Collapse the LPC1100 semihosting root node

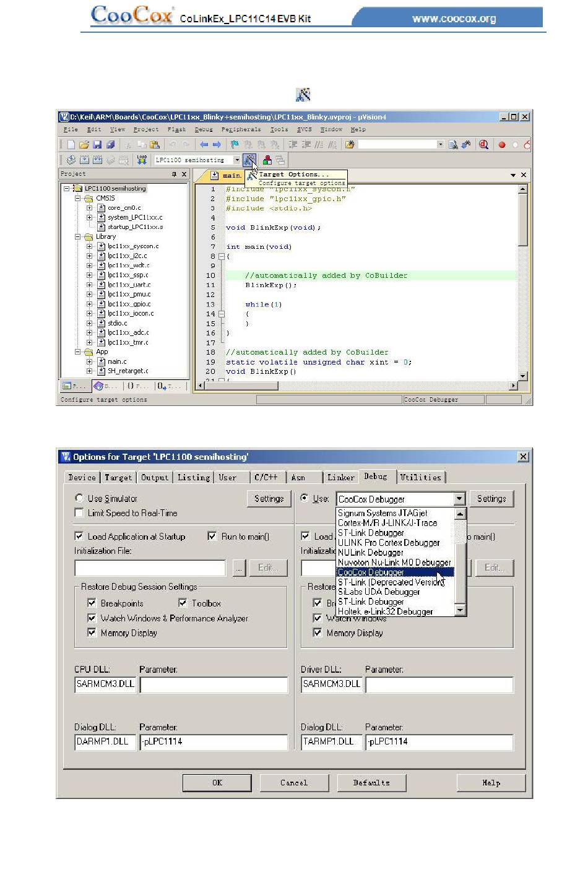click(x=67, y=189)
